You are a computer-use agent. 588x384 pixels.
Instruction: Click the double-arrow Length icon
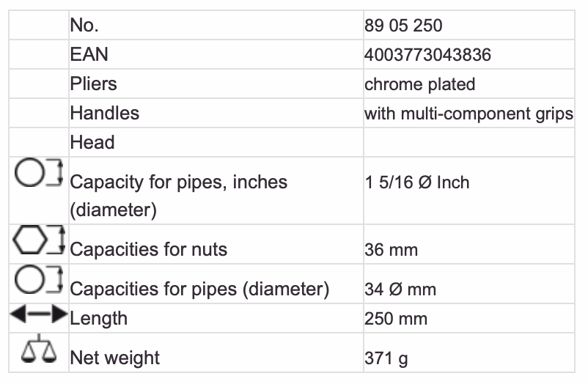click(38, 317)
